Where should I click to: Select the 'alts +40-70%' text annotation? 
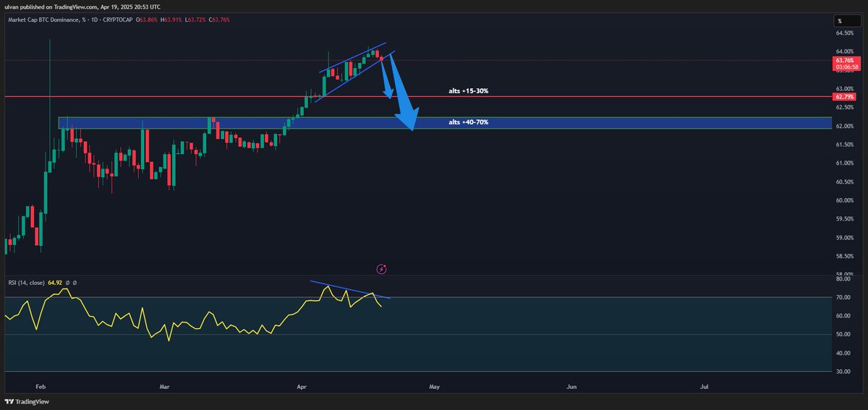pyautogui.click(x=468, y=122)
